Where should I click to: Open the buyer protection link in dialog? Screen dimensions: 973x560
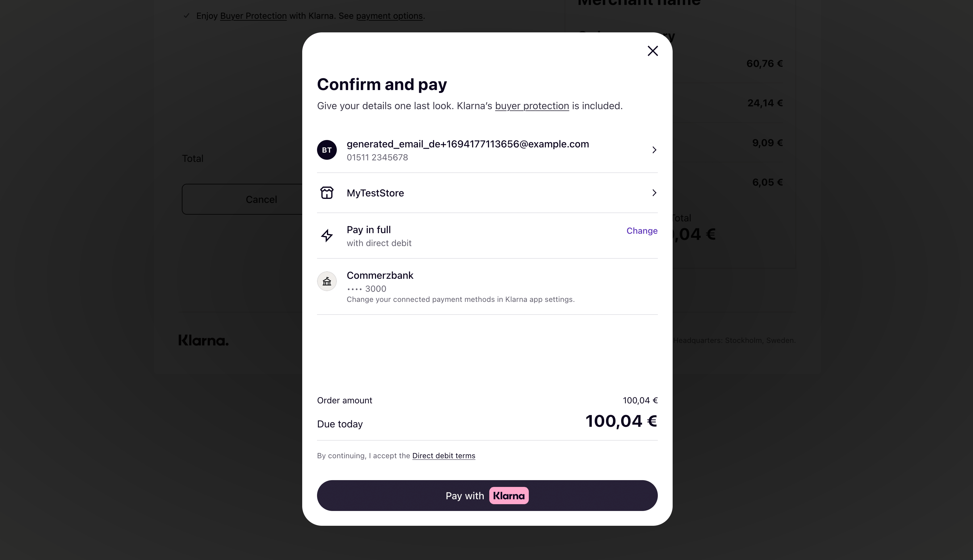(532, 106)
